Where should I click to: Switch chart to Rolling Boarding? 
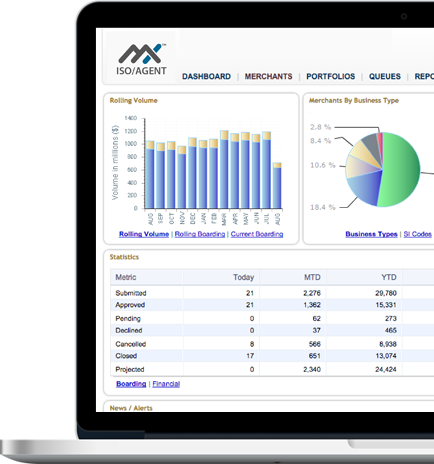pos(200,234)
